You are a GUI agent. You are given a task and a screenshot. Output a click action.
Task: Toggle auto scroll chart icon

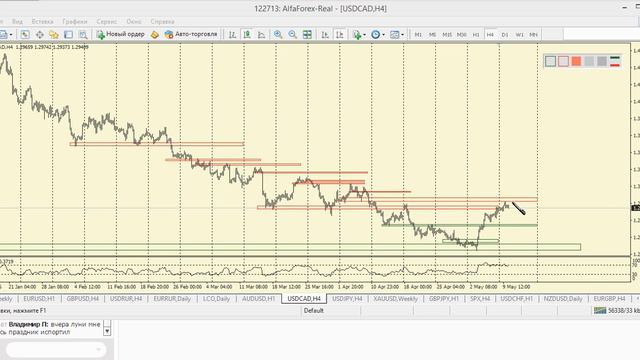click(325, 35)
